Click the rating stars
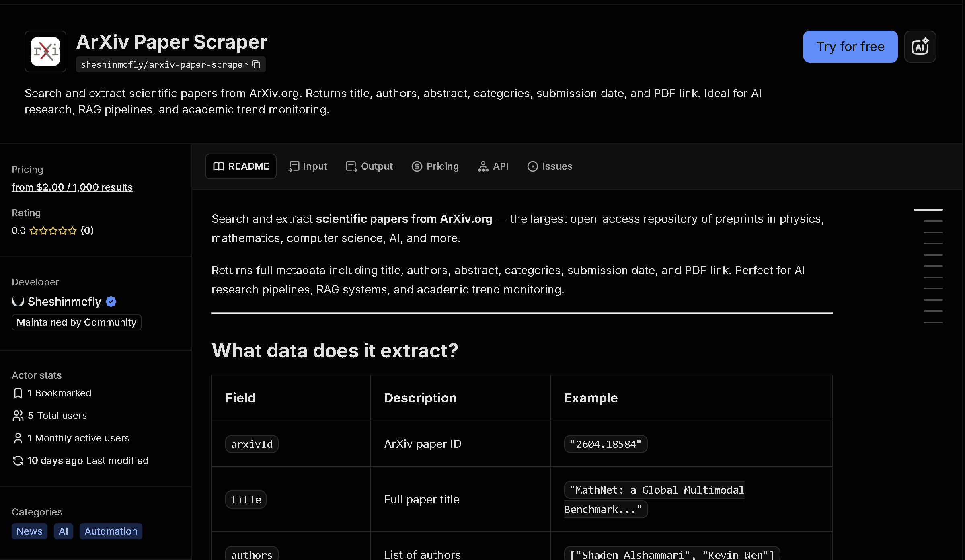The image size is (965, 560). [x=53, y=231]
